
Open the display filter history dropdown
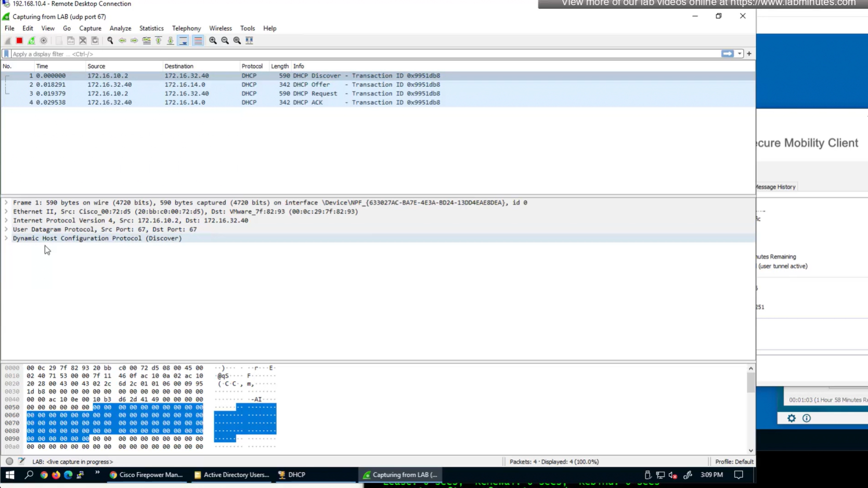point(740,54)
